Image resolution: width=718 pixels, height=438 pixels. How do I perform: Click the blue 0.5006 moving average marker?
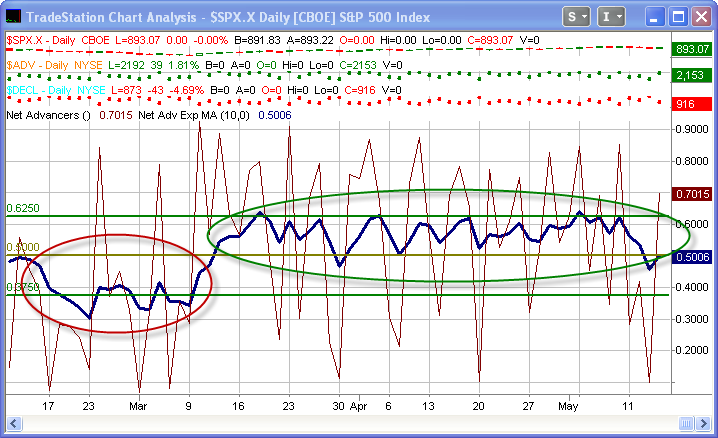692,257
